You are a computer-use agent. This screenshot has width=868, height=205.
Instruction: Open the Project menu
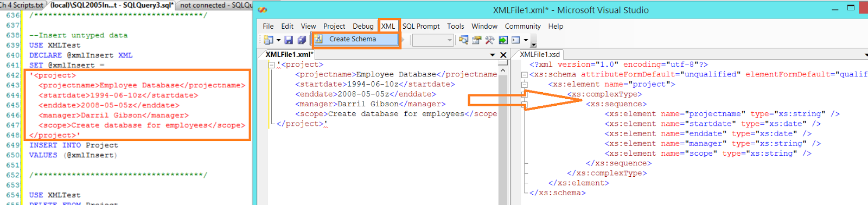[x=334, y=26]
